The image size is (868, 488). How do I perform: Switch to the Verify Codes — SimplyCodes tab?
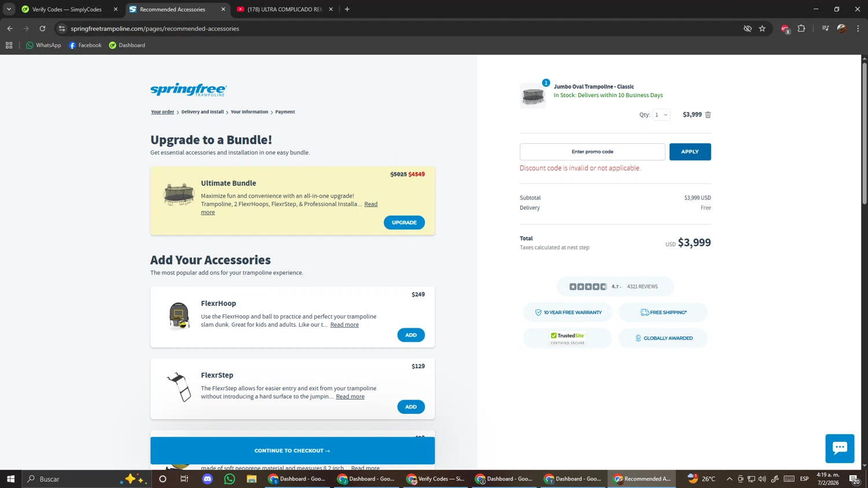point(68,9)
